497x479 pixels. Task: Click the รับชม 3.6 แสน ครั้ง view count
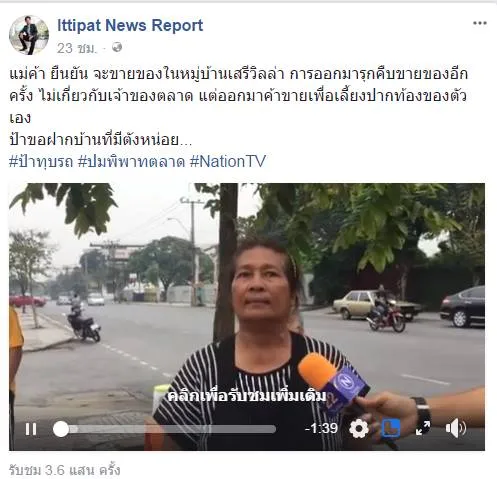tap(64, 470)
